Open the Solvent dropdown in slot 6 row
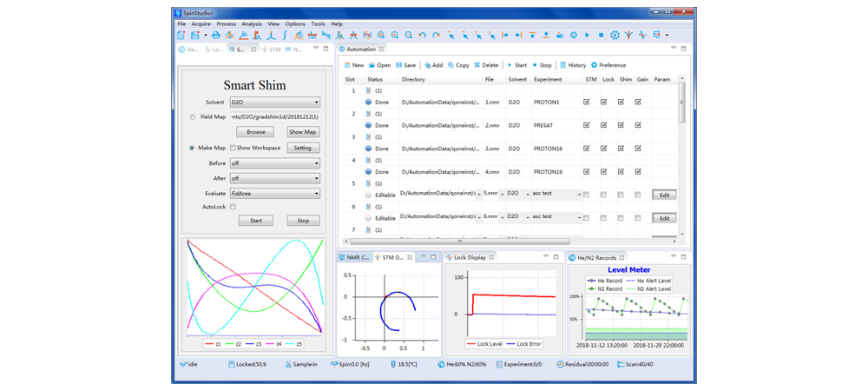 point(528,217)
